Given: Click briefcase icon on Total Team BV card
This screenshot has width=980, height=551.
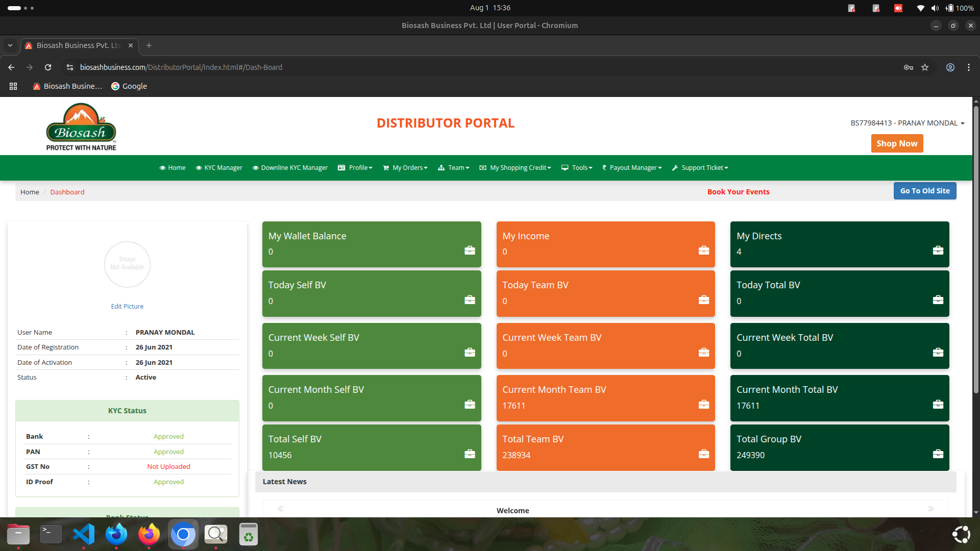Looking at the screenshot, I should coord(703,454).
